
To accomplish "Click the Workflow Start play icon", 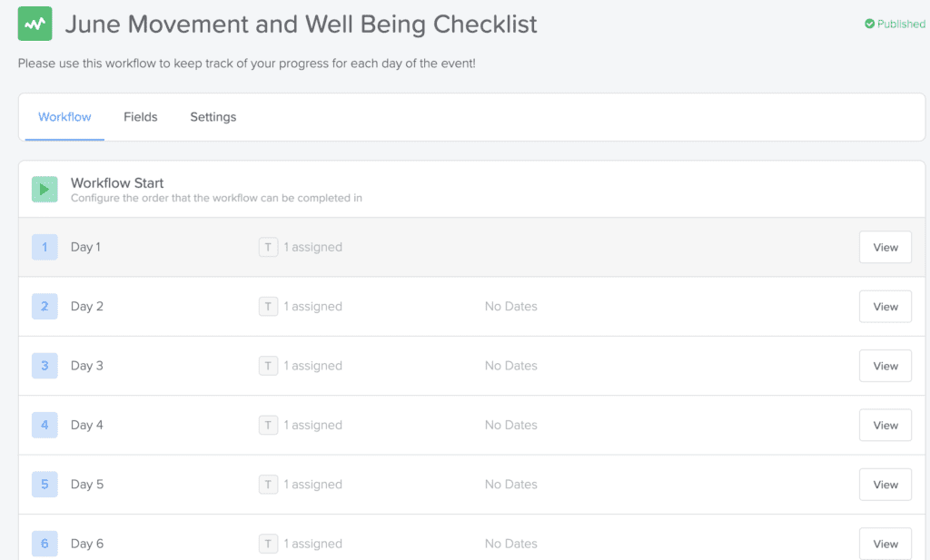I will (44, 191).
